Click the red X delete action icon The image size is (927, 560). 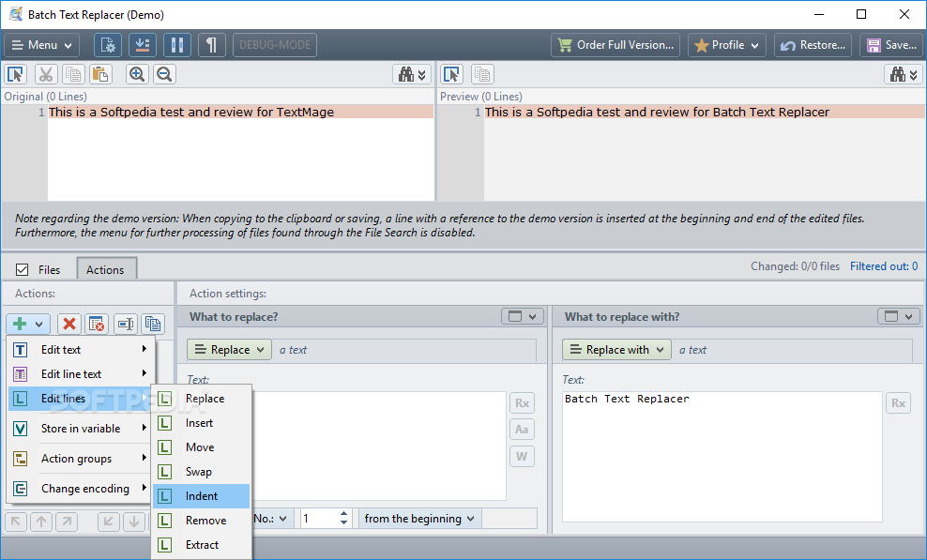pos(69,324)
